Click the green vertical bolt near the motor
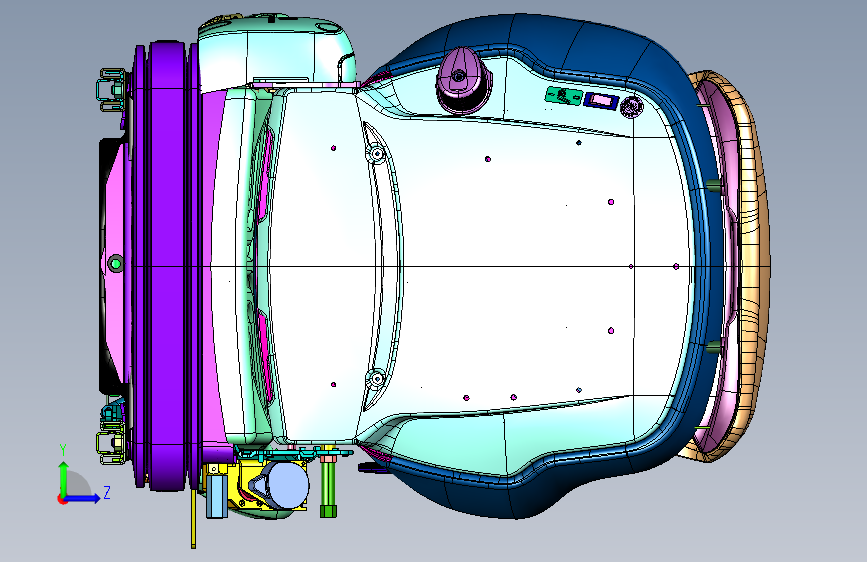Screen dimensions: 867x562 [327, 486]
